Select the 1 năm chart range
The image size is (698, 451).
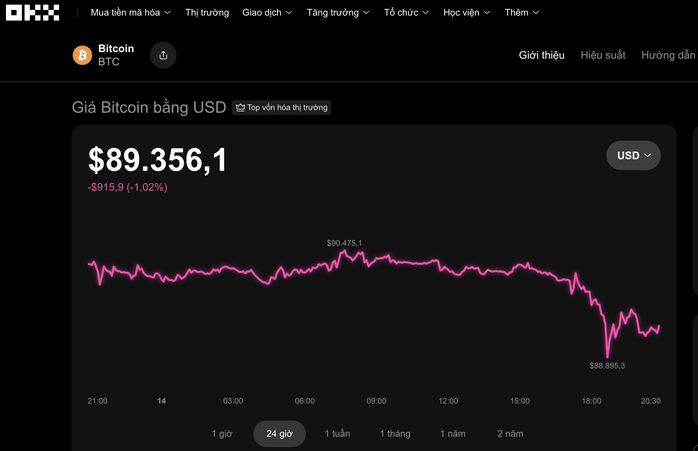(x=453, y=434)
